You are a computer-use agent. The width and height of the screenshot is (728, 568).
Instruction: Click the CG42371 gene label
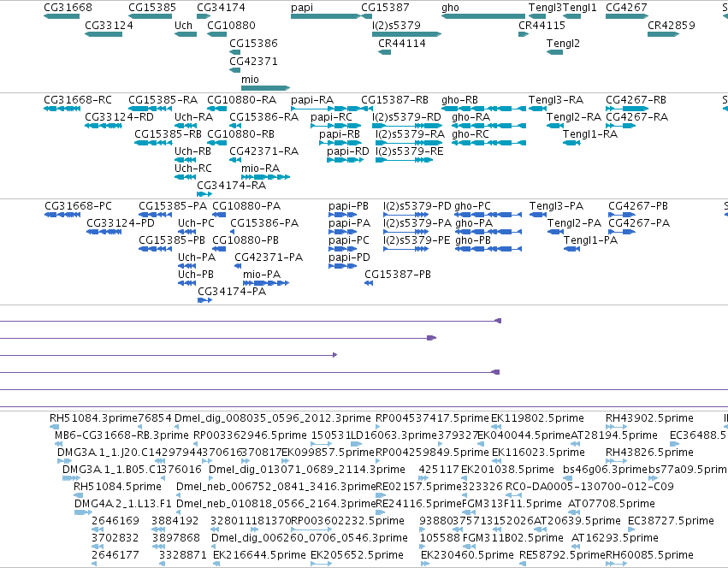(x=253, y=62)
